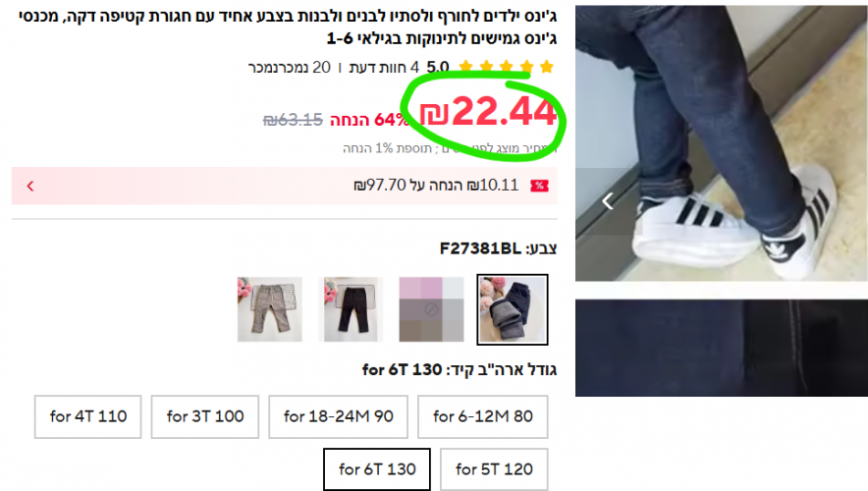
Task: Click the 64% discount label
Action: point(370,120)
